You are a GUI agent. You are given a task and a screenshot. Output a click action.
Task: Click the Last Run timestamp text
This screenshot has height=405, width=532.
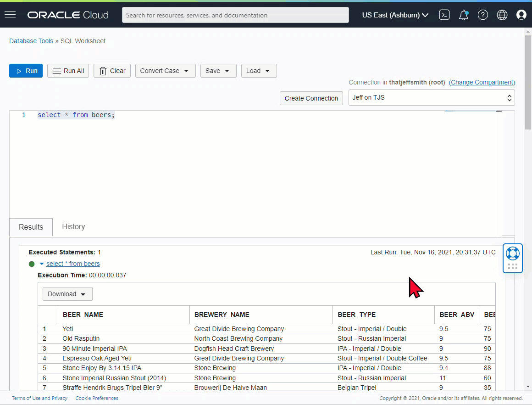coord(433,252)
